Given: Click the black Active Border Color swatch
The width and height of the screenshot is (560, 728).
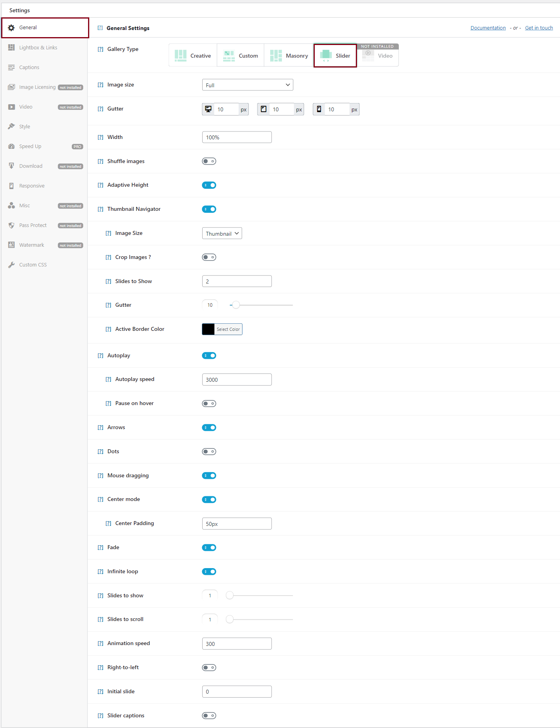Looking at the screenshot, I should tap(208, 329).
